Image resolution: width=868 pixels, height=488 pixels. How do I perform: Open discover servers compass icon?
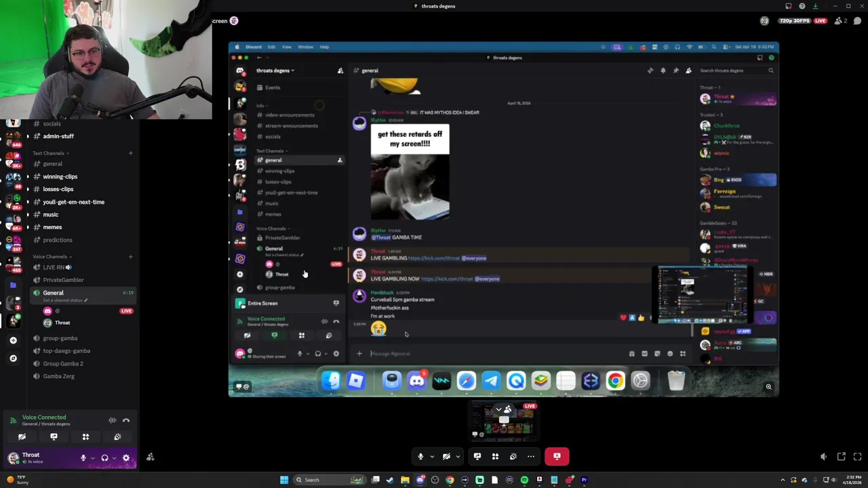(13, 358)
